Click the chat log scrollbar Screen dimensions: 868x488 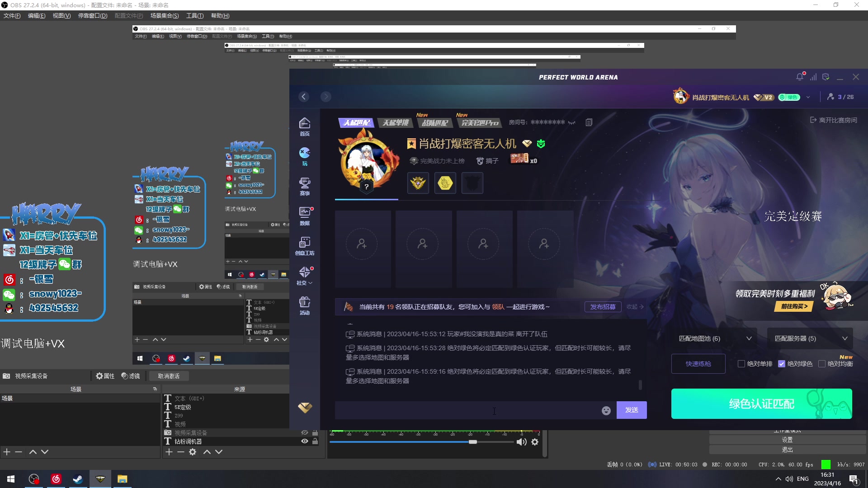click(640, 385)
